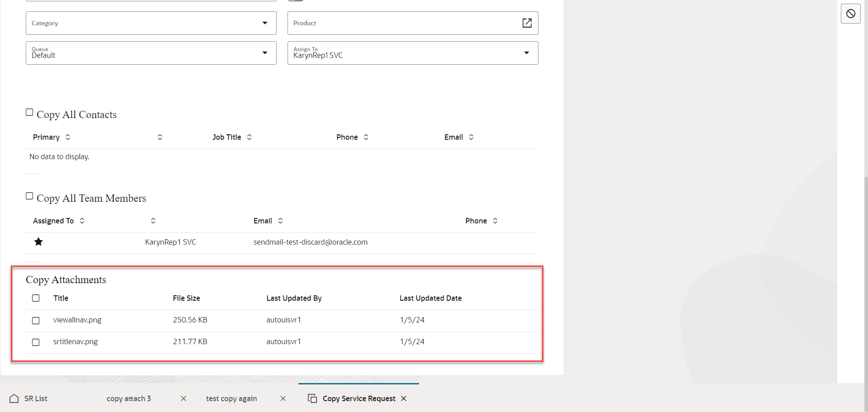The height and width of the screenshot is (412, 868).
Task: Sort team members by Assigned To
Action: (x=82, y=221)
